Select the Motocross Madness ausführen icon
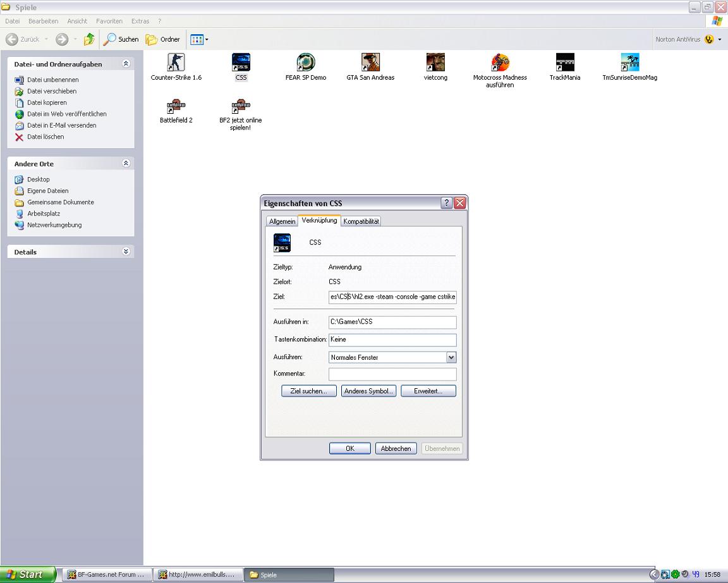The image size is (728, 583). (x=500, y=62)
